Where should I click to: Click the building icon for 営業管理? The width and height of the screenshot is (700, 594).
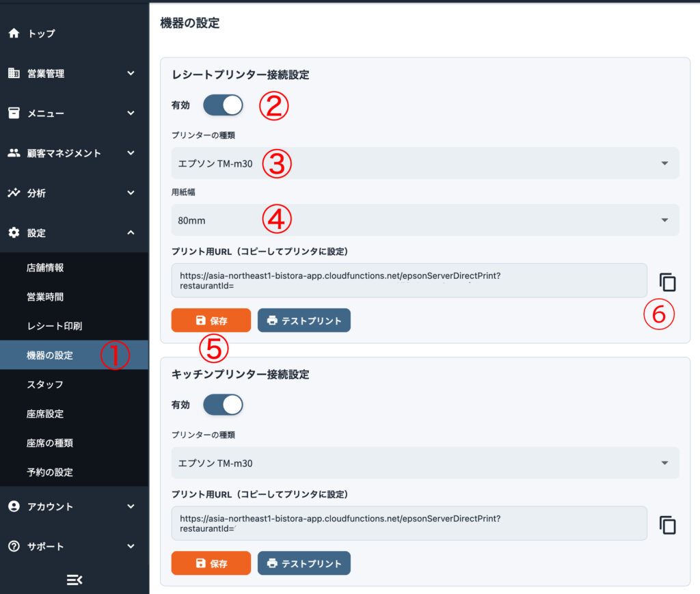[14, 73]
